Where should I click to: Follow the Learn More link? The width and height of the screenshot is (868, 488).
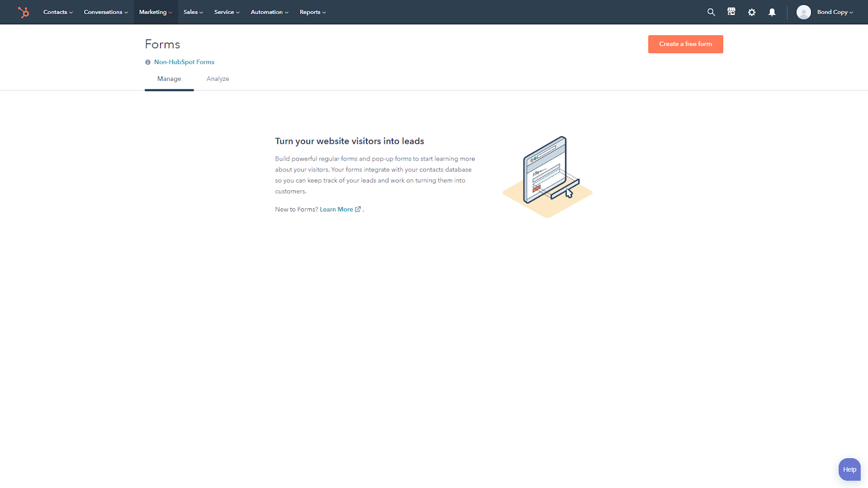coord(336,209)
